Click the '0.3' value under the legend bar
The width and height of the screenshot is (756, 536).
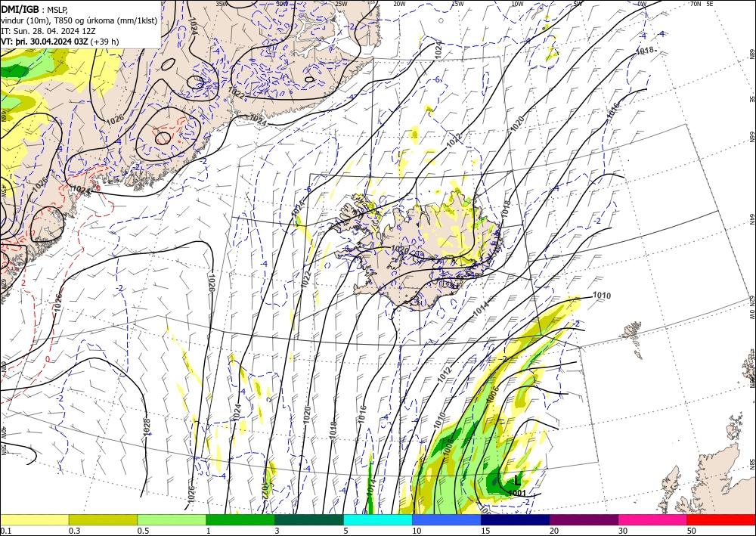point(74,531)
